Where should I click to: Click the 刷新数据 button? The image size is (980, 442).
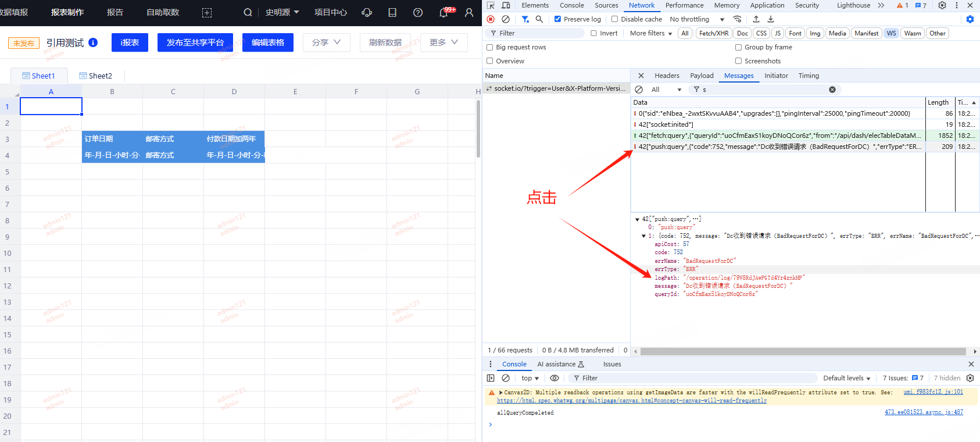[385, 42]
